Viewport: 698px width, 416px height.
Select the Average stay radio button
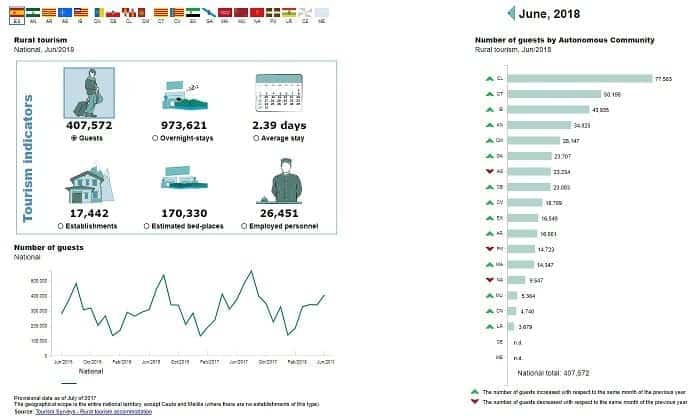pyautogui.click(x=245, y=139)
